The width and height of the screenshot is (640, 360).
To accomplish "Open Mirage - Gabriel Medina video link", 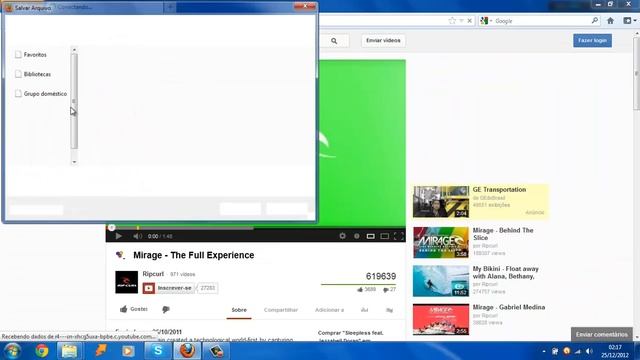I will (x=509, y=307).
